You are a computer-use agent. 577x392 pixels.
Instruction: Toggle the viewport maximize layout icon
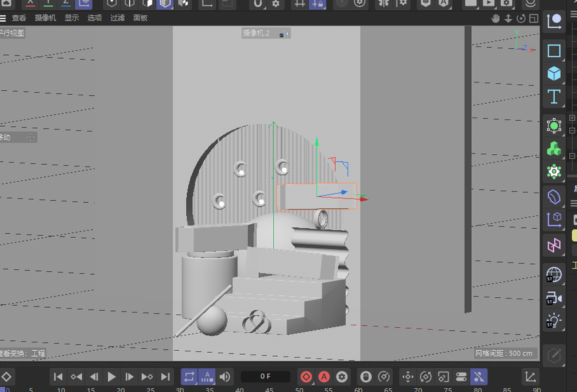[x=534, y=18]
